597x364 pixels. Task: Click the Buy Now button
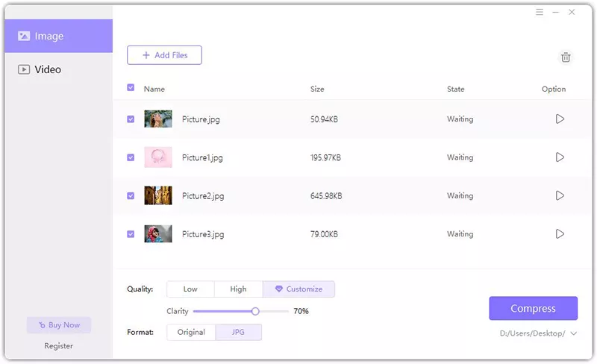[58, 325]
